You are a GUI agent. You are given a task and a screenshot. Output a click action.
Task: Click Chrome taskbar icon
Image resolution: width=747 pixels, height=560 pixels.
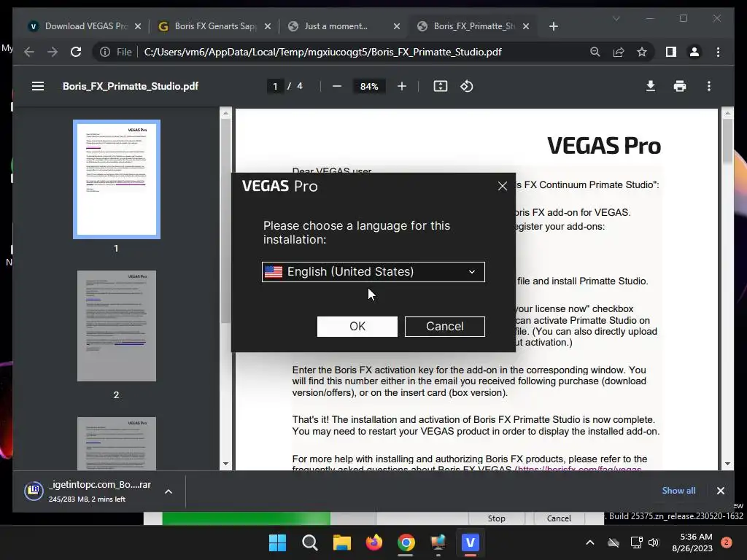click(406, 542)
